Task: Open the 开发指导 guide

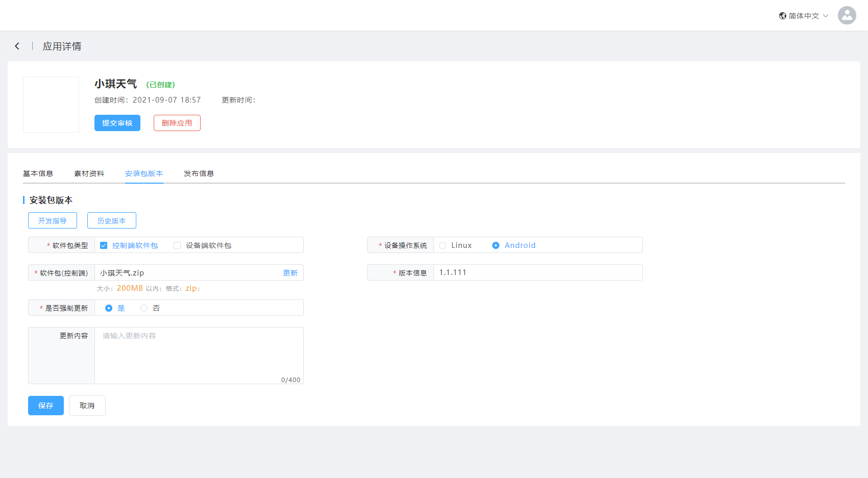Action: coord(53,220)
